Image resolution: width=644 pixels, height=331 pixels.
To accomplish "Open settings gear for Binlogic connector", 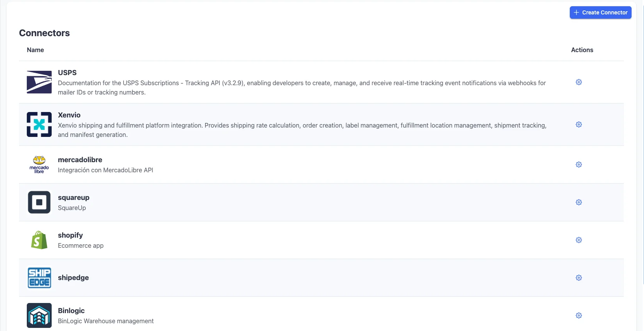I will pos(579,315).
